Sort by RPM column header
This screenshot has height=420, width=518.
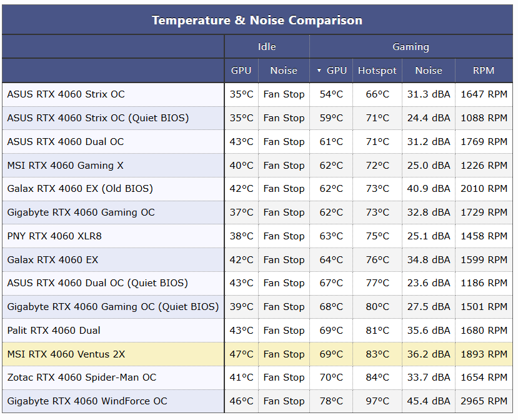click(x=484, y=71)
